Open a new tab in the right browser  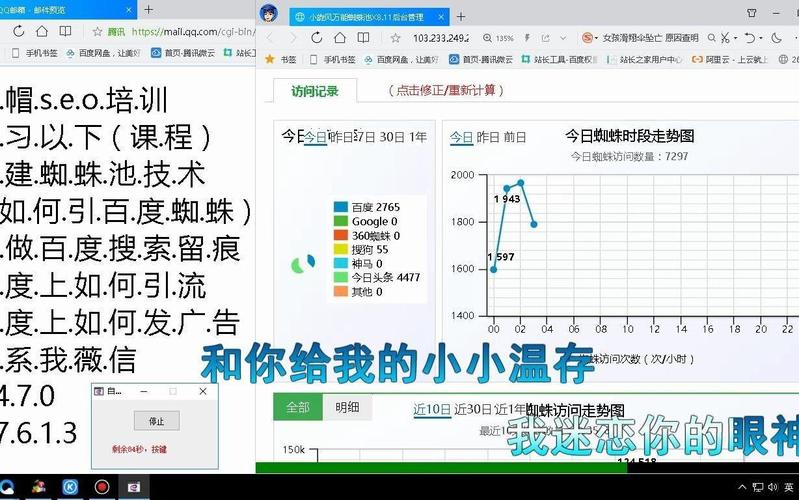point(460,16)
